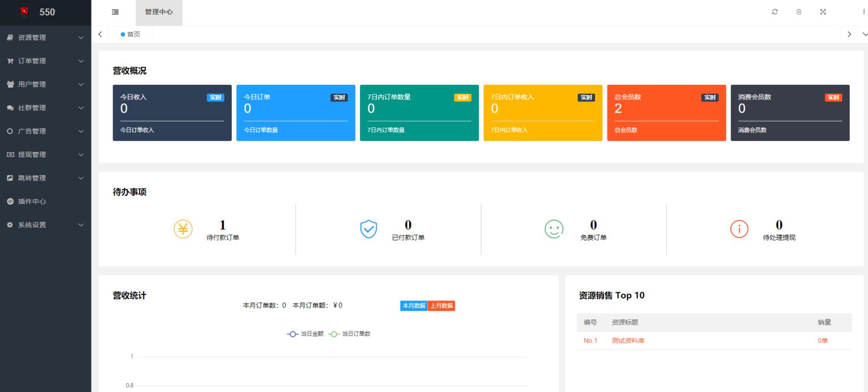Switch revenue chart to 上月数据

[441, 305]
